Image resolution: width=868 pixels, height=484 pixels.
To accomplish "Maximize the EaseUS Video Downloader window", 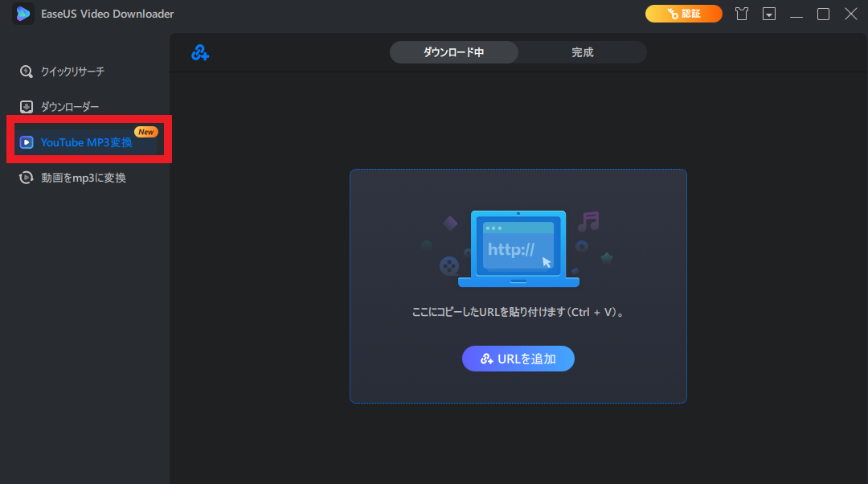I will 823,14.
